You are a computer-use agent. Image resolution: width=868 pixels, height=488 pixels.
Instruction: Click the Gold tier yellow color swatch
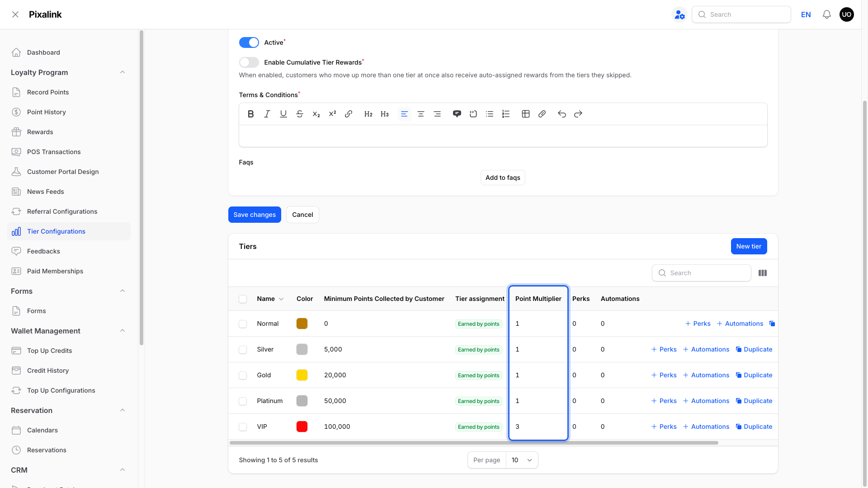(x=302, y=375)
